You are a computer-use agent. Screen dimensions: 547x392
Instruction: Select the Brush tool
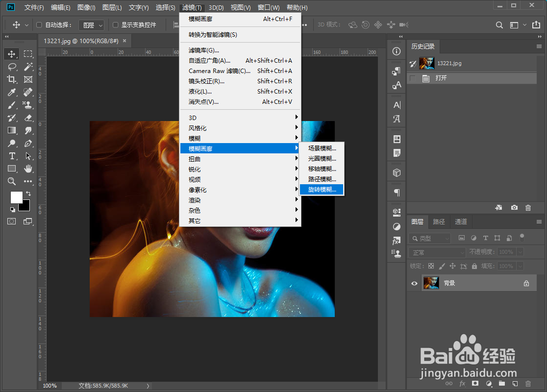tap(11, 105)
